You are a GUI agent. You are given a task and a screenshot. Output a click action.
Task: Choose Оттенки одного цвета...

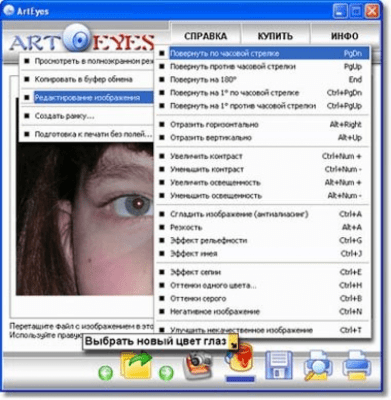[x=263, y=285]
